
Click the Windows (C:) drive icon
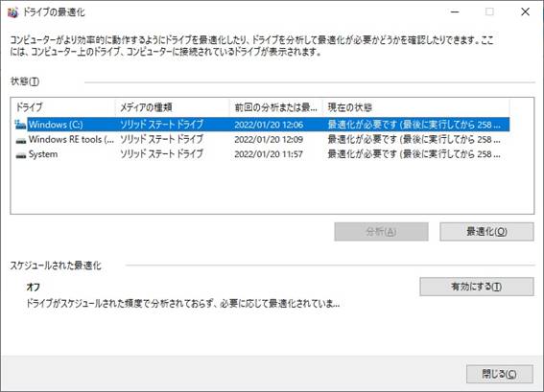(20, 125)
